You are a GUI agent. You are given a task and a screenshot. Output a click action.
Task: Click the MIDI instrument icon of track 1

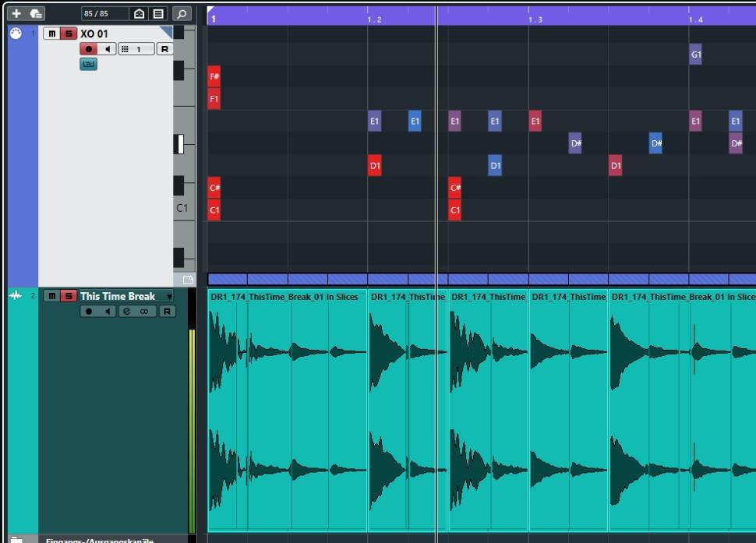coord(15,33)
